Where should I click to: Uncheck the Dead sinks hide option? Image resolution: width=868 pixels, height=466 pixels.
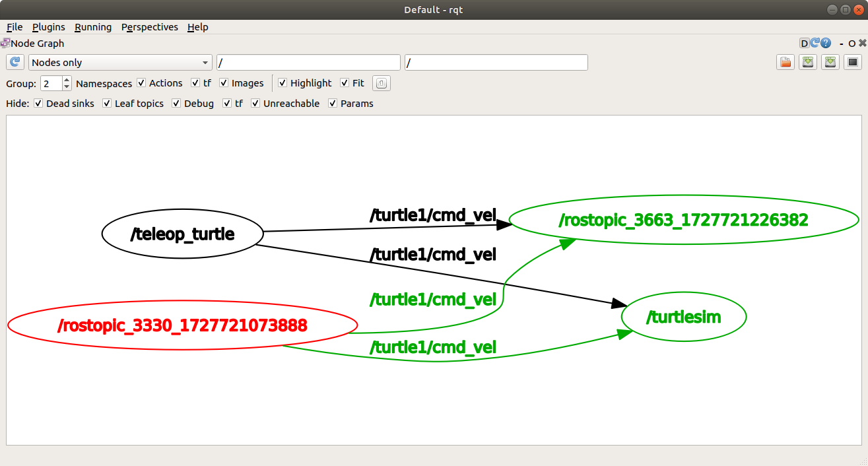pos(38,104)
